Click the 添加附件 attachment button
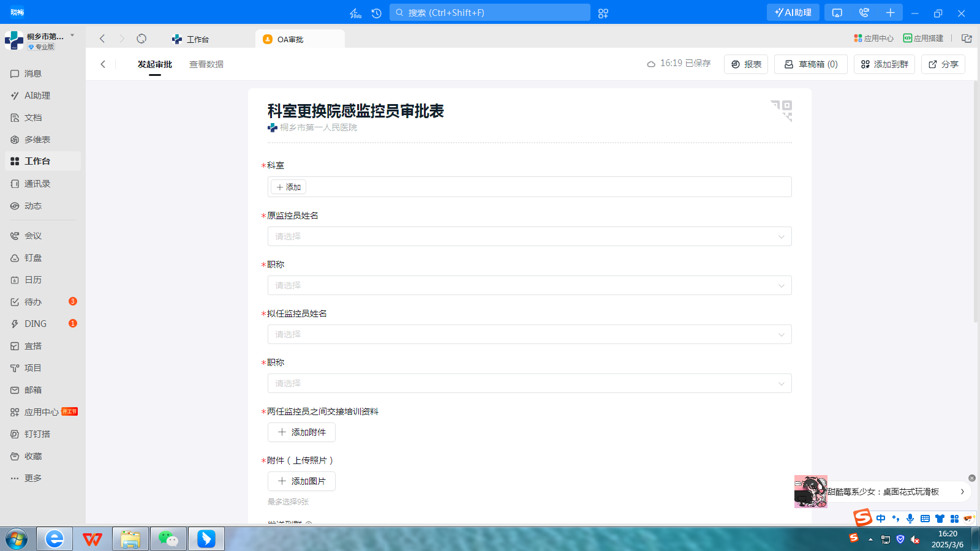 click(x=301, y=432)
